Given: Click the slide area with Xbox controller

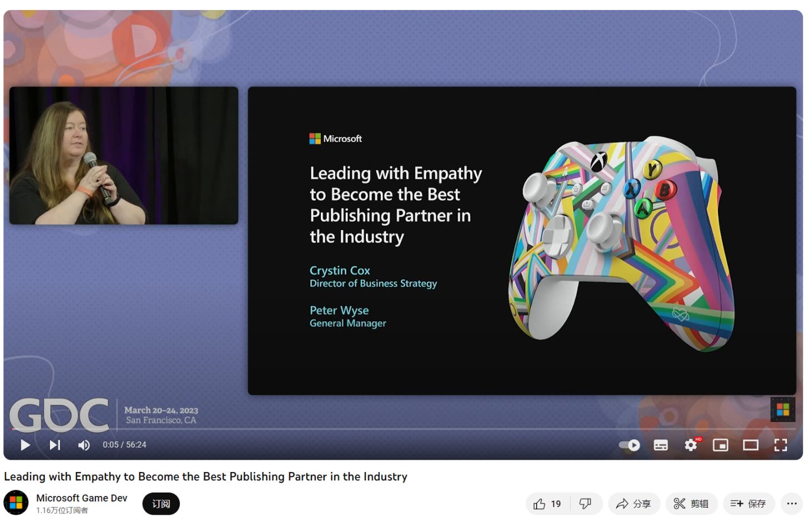Looking at the screenshot, I should pos(522,240).
